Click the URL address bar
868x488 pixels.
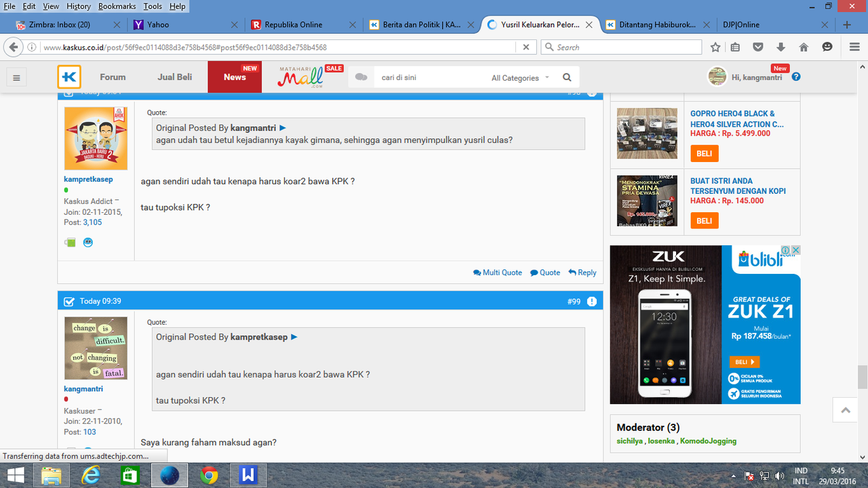click(278, 47)
